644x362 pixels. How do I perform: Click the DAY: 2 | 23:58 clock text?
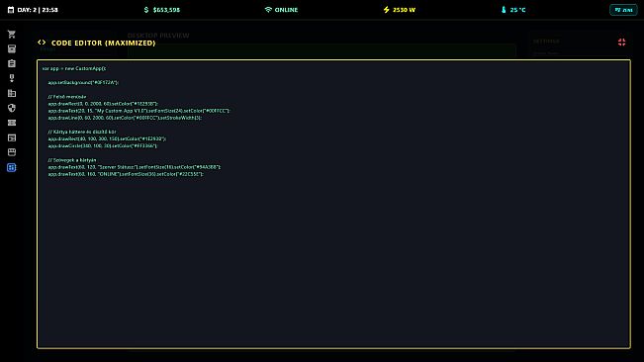[38, 10]
